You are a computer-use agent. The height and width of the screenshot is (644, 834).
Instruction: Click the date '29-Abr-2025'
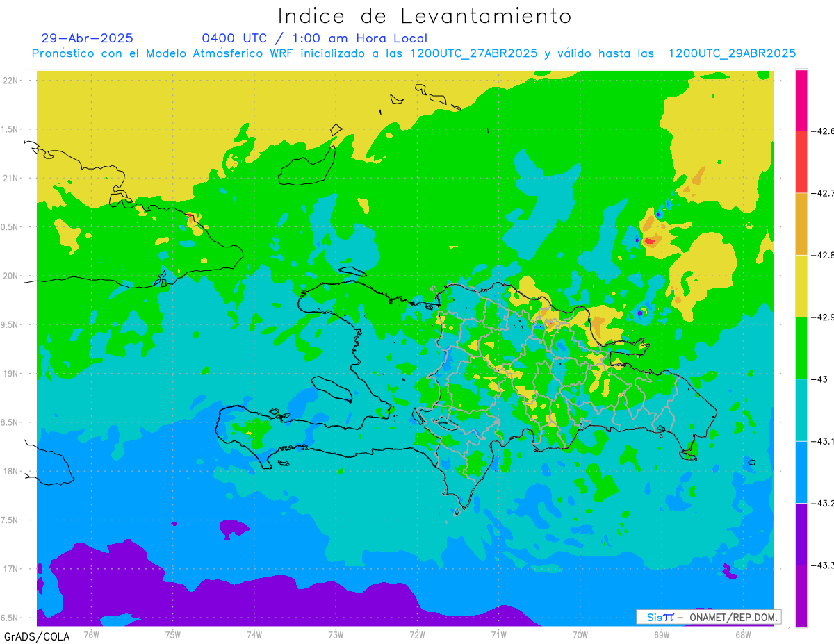(87, 38)
